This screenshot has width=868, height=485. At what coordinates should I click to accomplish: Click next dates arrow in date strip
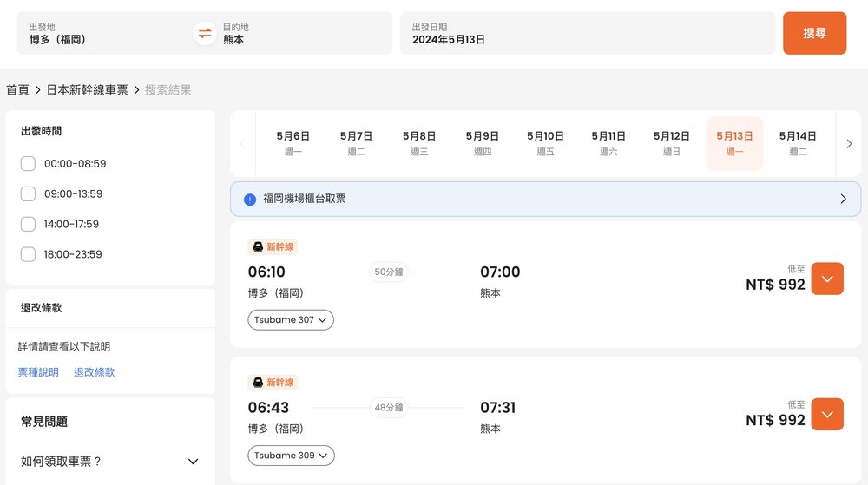(x=849, y=144)
